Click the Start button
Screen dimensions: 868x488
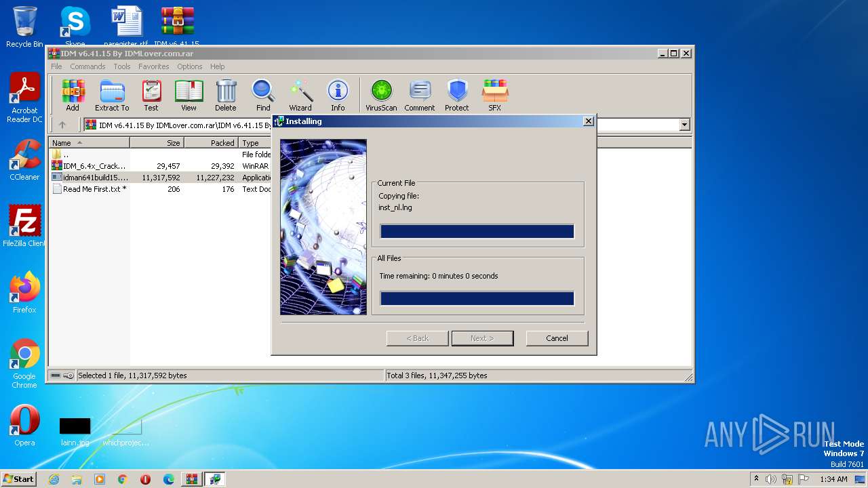click(x=18, y=479)
